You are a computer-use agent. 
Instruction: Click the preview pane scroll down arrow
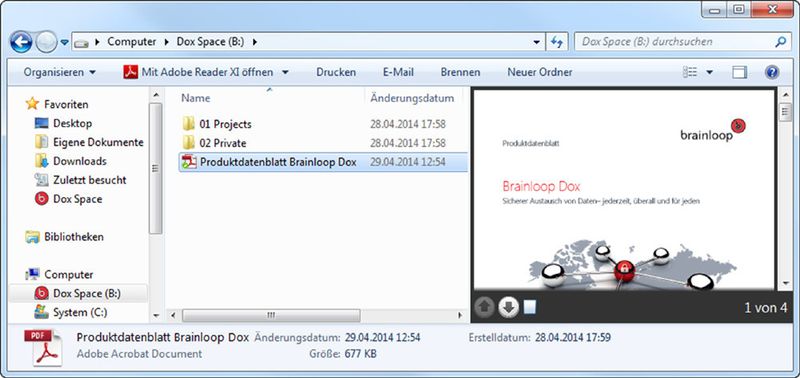[x=785, y=282]
